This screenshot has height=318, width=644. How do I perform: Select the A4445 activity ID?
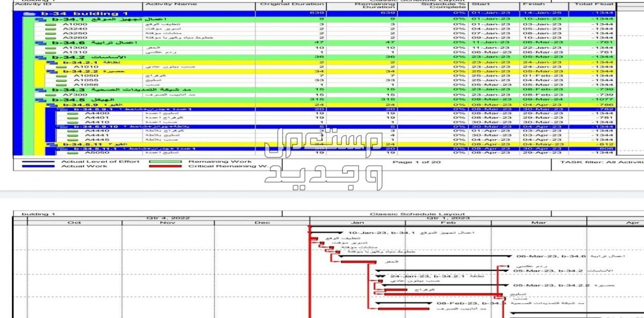pyautogui.click(x=97, y=140)
